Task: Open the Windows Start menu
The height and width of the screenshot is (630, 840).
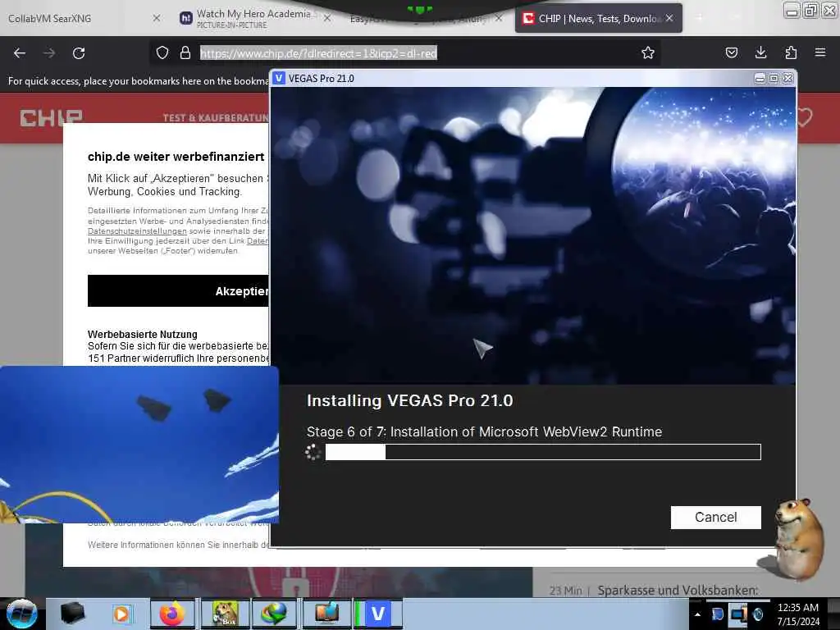Action: 21,614
